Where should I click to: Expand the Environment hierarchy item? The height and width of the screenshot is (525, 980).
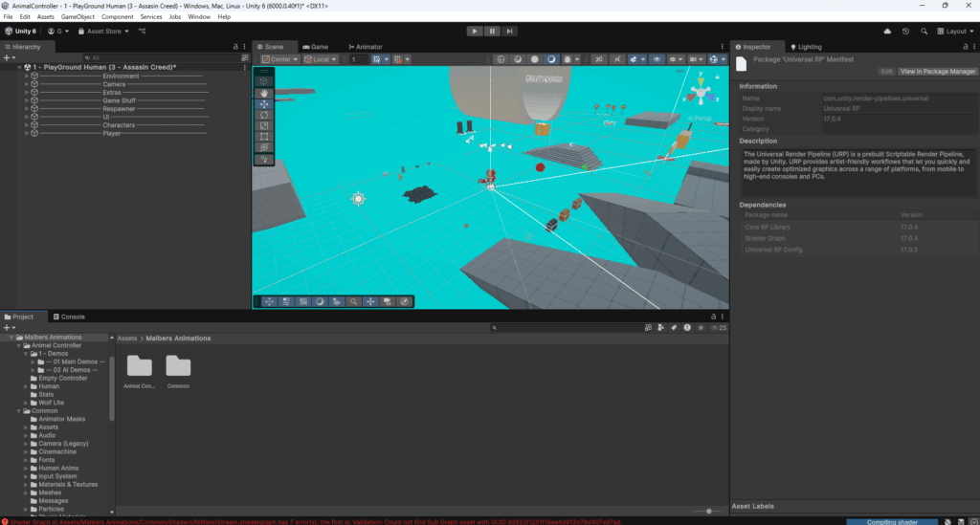(x=27, y=77)
